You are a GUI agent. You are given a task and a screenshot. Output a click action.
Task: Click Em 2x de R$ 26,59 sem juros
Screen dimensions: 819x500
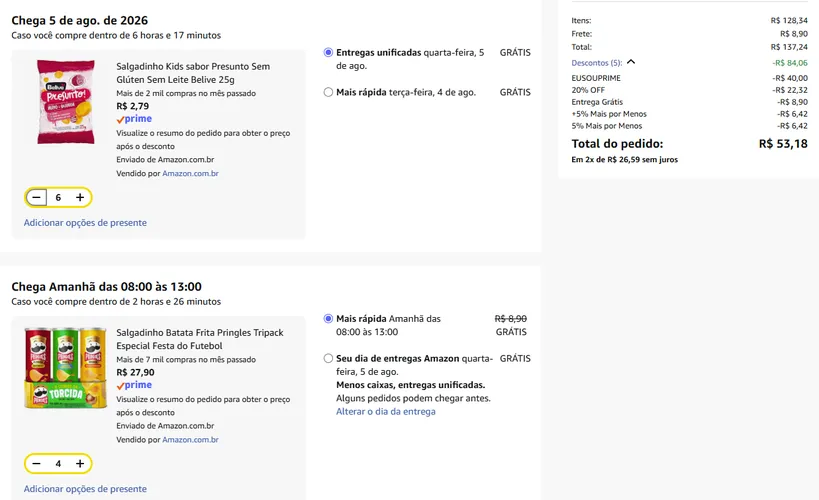pyautogui.click(x=625, y=160)
